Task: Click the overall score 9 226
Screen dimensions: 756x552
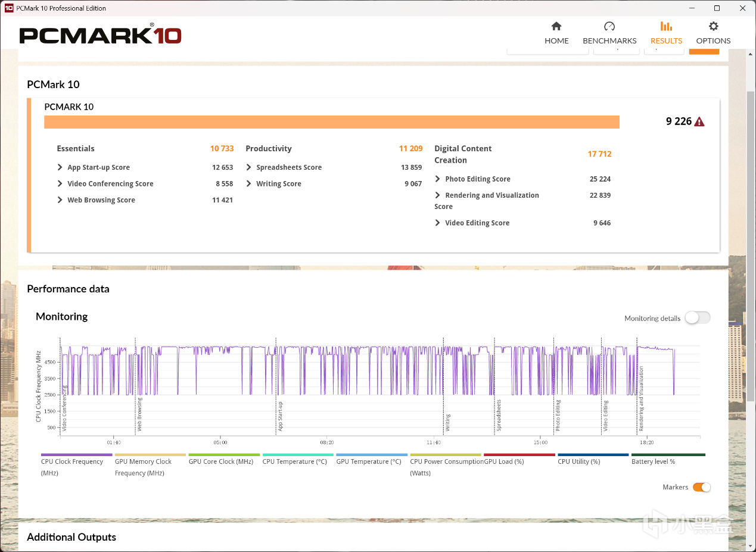Action: (679, 121)
